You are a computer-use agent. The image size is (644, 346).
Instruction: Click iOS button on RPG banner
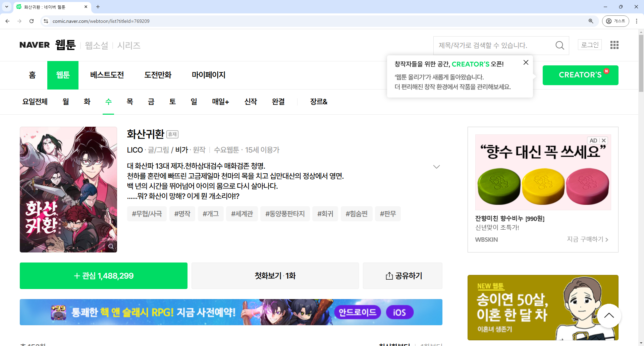(x=399, y=312)
